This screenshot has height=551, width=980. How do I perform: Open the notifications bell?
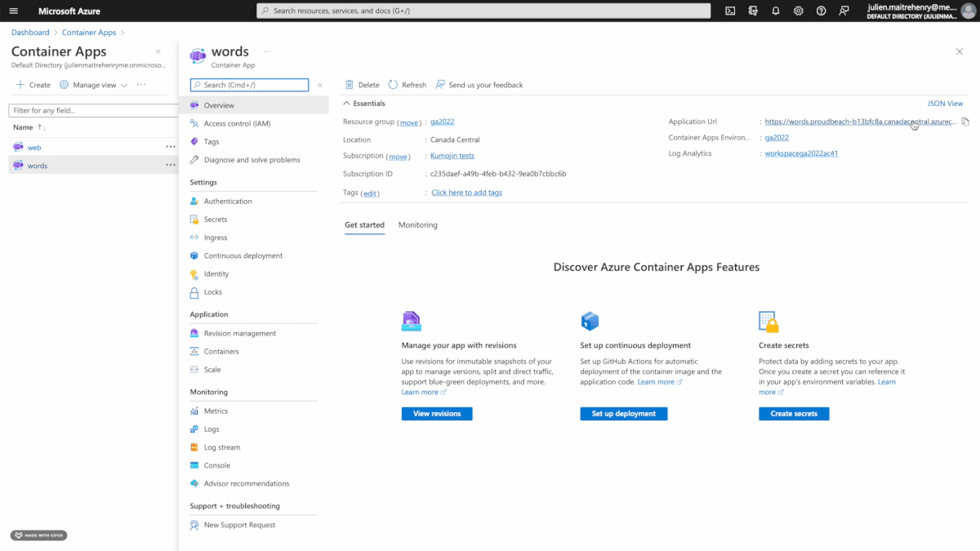[775, 11]
